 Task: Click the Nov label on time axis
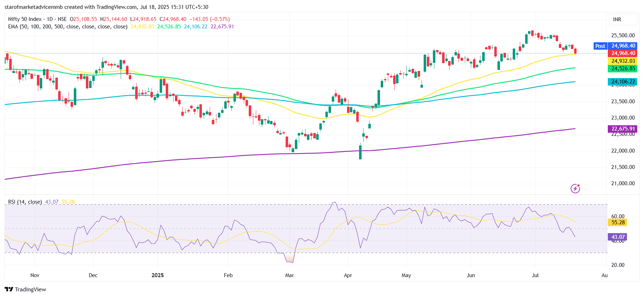35,275
